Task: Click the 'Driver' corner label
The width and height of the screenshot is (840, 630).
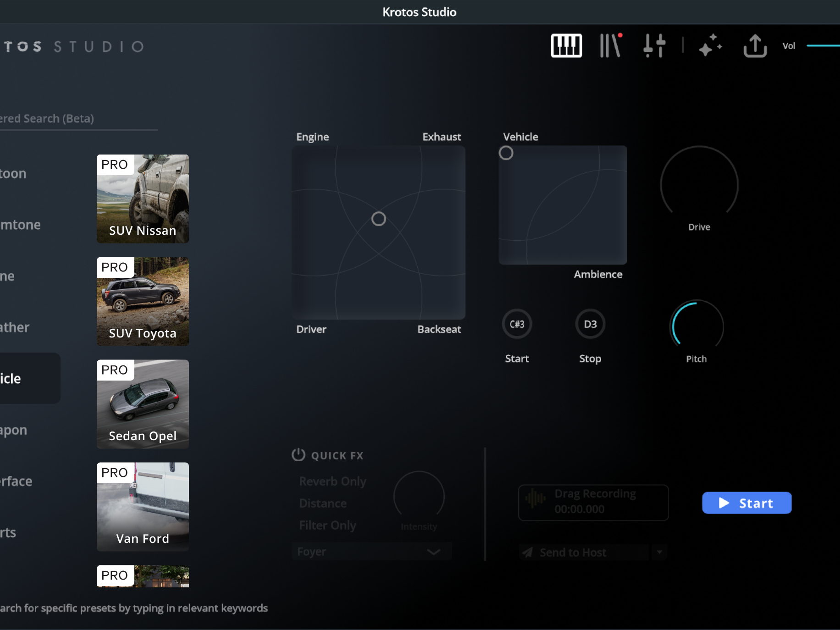Action: pyautogui.click(x=311, y=329)
